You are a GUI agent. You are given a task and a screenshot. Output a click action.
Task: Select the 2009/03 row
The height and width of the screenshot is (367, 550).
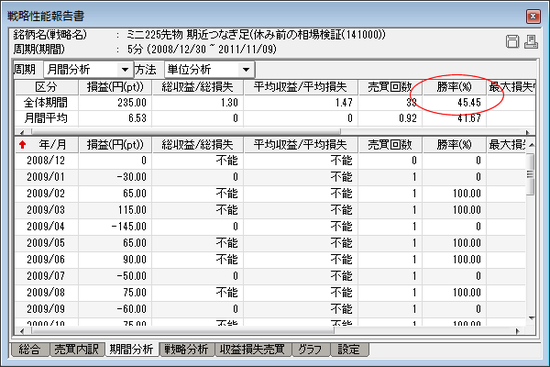(x=270, y=210)
